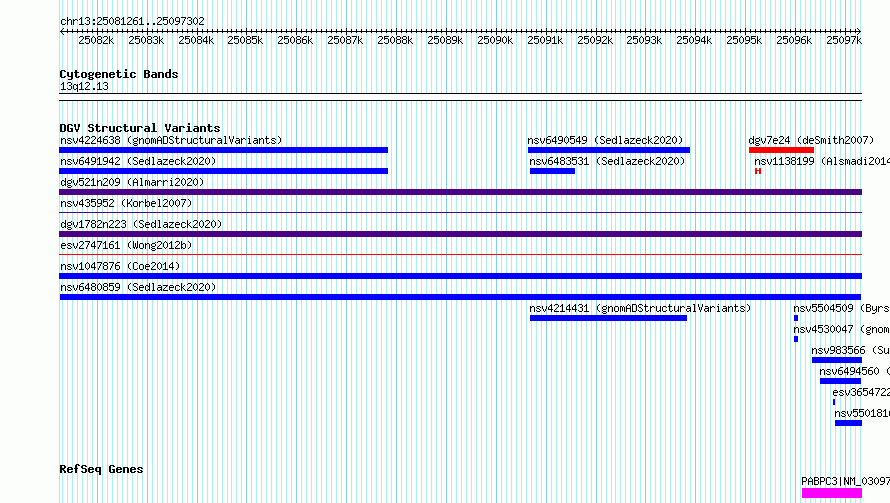Click the nsv983566 blue bar
Image resolution: width=890 pixels, height=503 pixels.
(837, 360)
